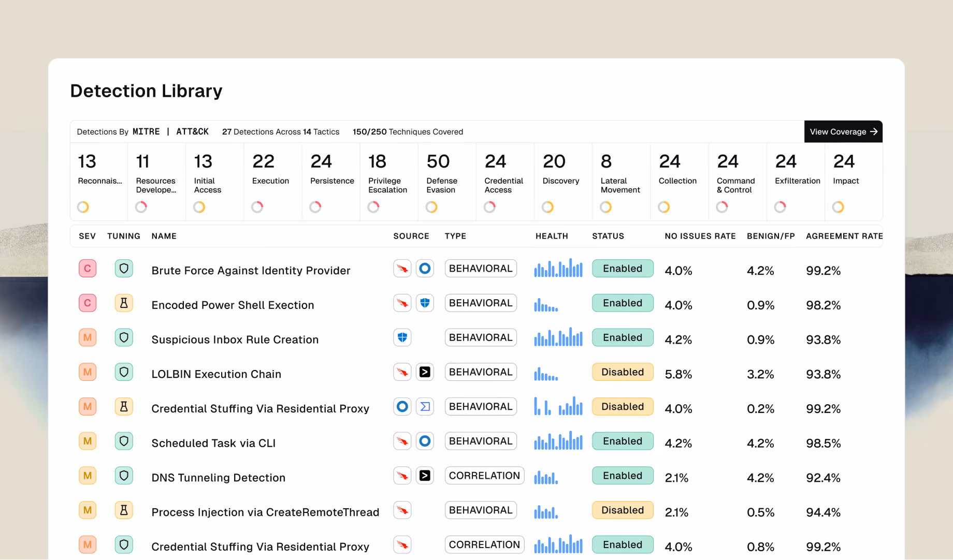Click the Enabled status in the last Credential Stuffing row
953x560 pixels.
click(623, 544)
